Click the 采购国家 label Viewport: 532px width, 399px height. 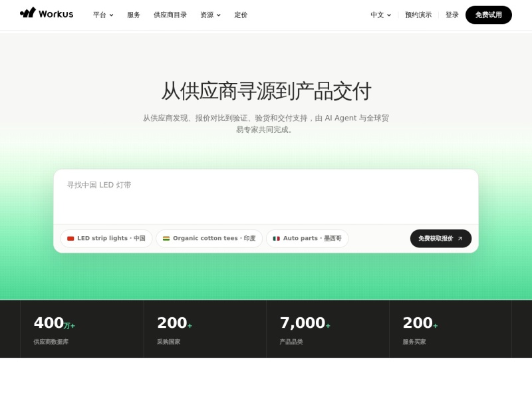pyautogui.click(x=169, y=342)
